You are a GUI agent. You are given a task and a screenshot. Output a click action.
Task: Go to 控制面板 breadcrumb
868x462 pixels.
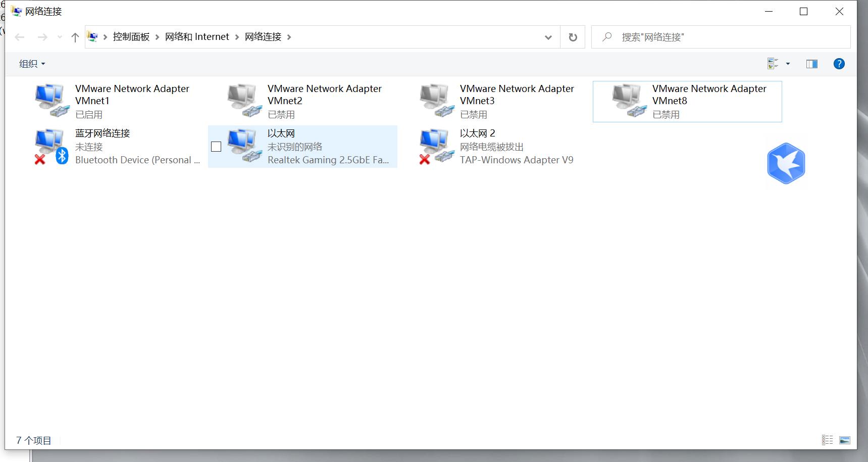[x=131, y=37]
